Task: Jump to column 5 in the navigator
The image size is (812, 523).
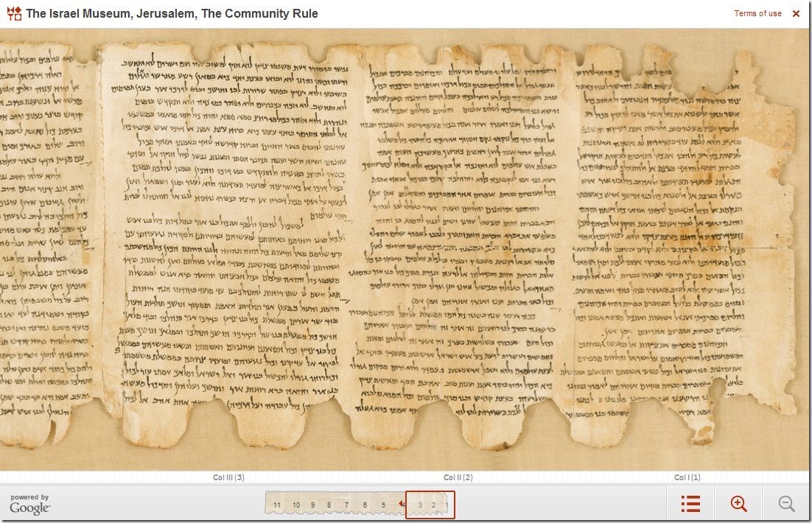Action: coord(383,505)
